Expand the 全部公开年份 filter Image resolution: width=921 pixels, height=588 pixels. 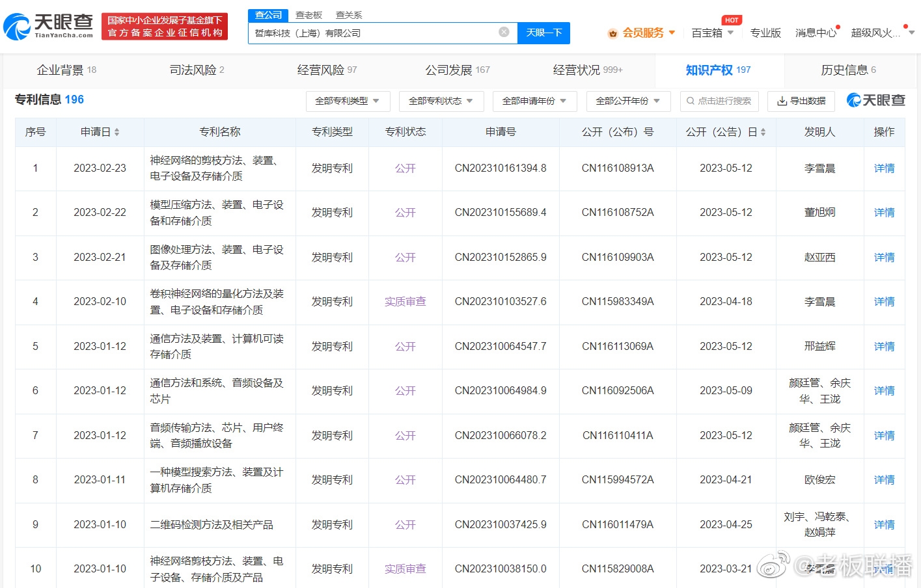click(x=628, y=101)
